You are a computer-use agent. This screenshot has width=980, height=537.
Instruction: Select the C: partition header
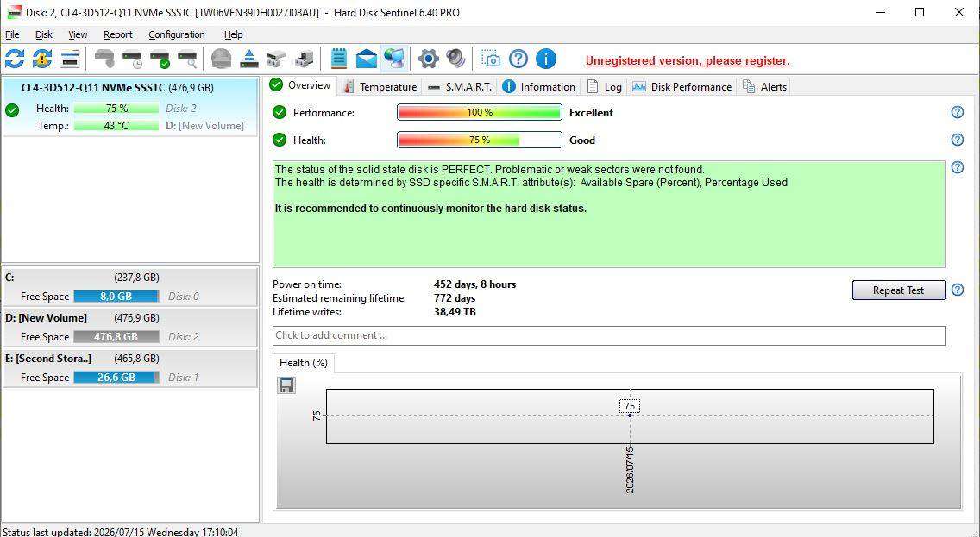tap(130, 278)
